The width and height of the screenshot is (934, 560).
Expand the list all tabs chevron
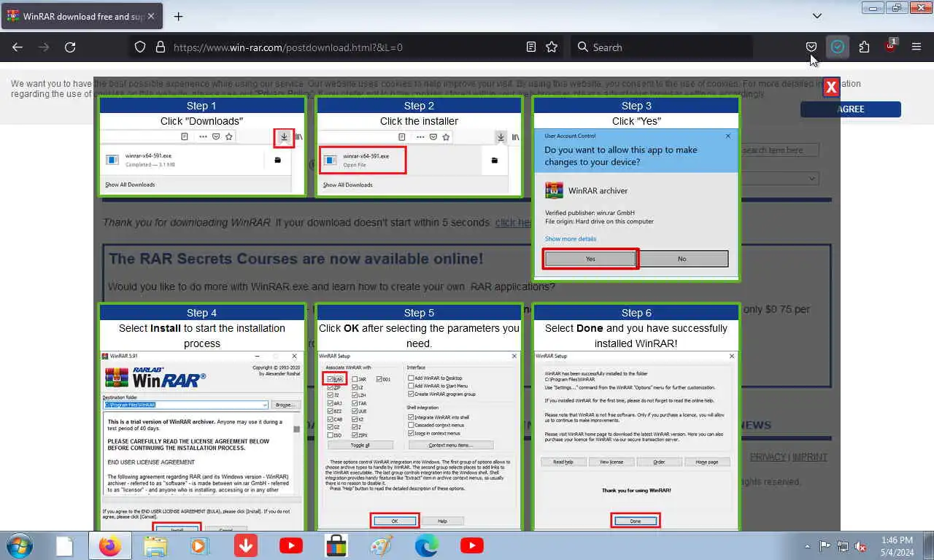coord(817,16)
